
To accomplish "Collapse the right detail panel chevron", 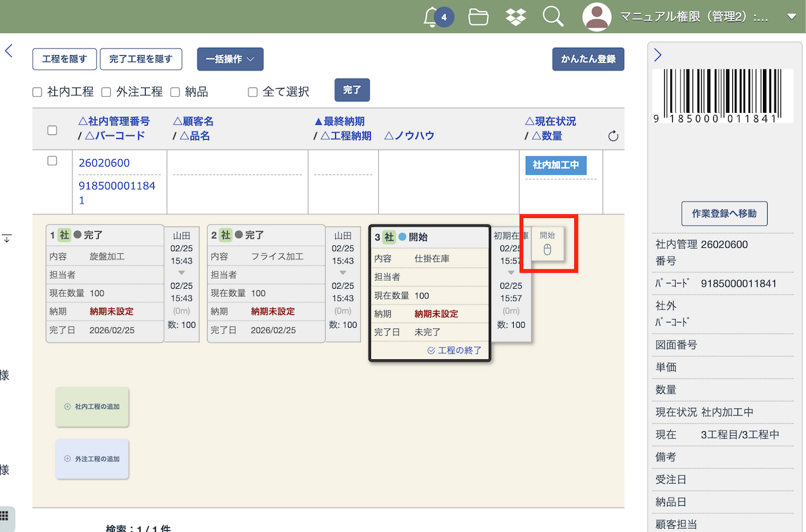I will [x=658, y=56].
